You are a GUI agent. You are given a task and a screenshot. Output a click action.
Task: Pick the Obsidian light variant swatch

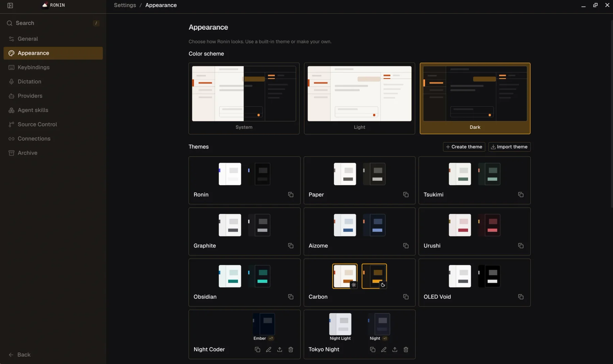coord(230,276)
